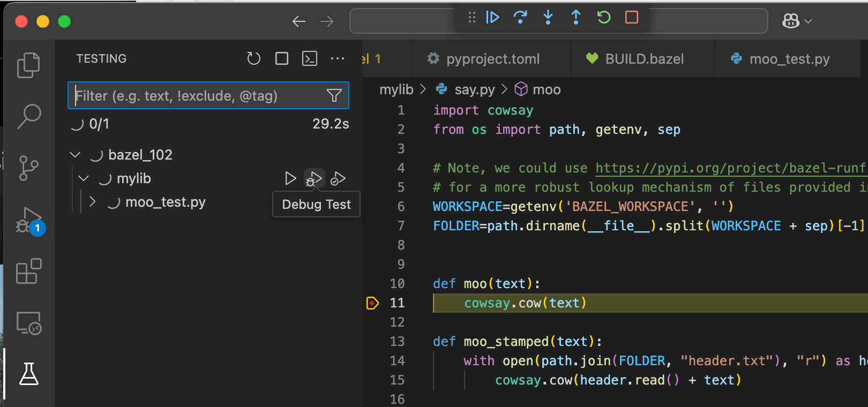Image resolution: width=868 pixels, height=407 pixels.
Task: Switch to the BUILD.bazel tab
Action: 643,59
